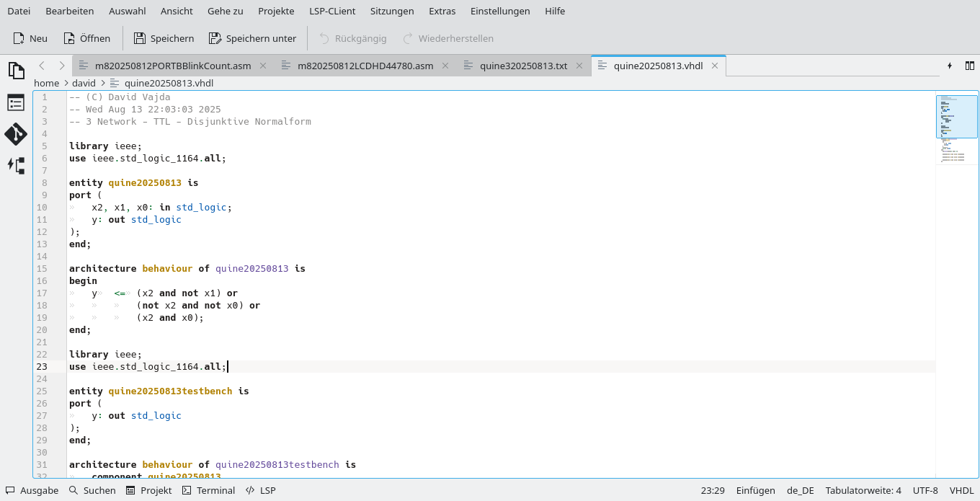Click the split view icon near tabs
The image size is (980, 501).
pos(970,65)
